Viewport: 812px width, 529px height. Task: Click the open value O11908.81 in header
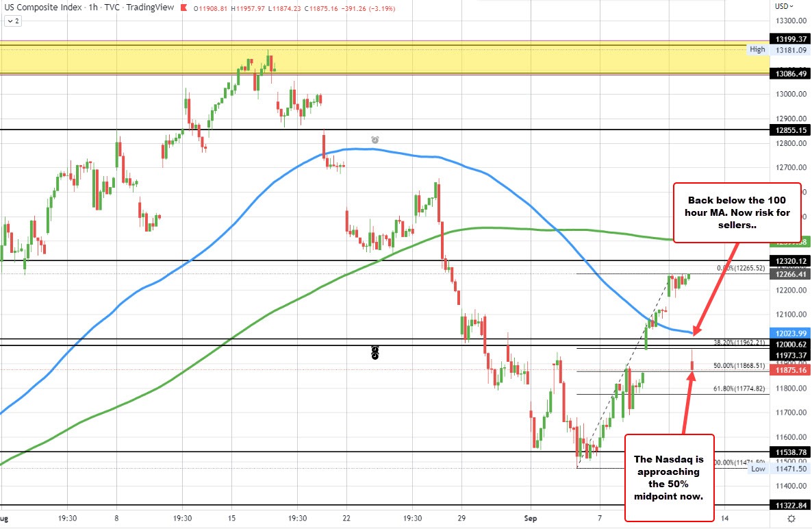click(210, 9)
